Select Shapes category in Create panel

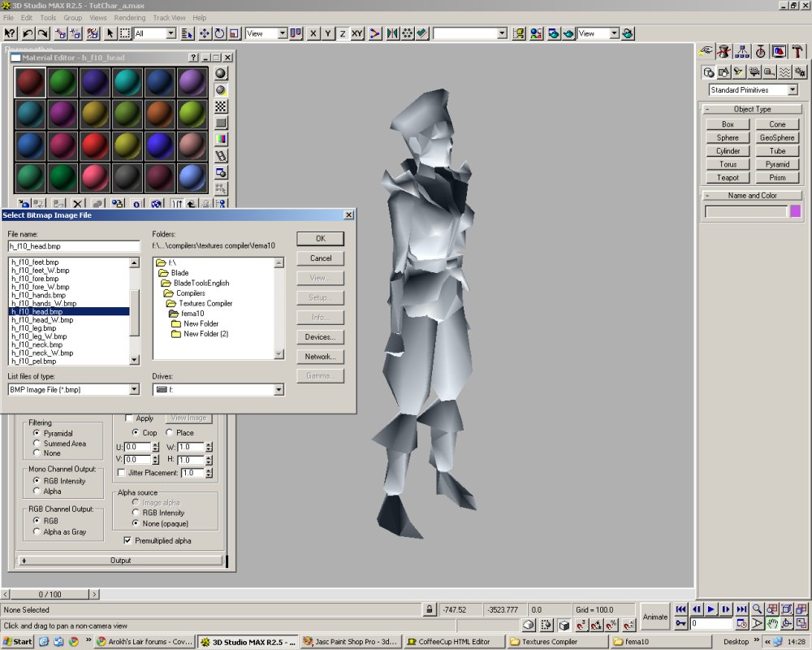723,72
